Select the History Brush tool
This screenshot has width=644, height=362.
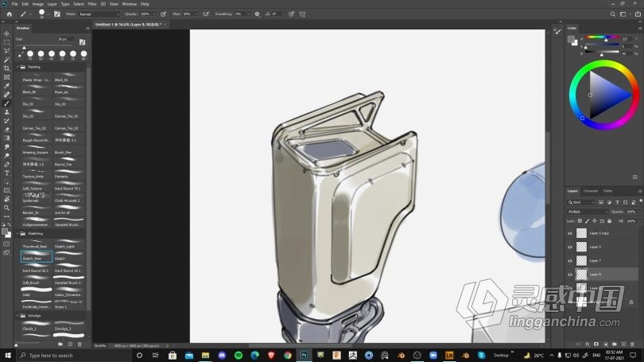point(6,120)
